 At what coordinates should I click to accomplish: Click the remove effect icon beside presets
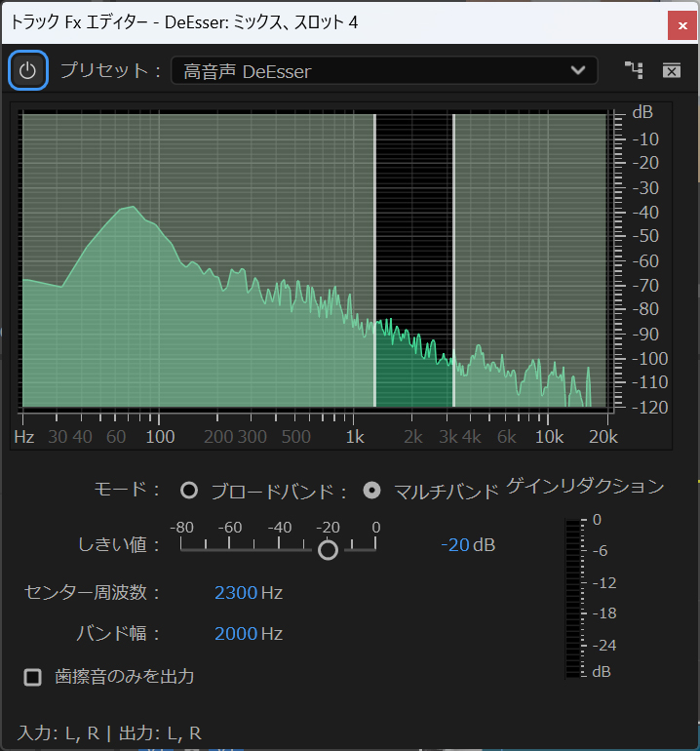671,70
